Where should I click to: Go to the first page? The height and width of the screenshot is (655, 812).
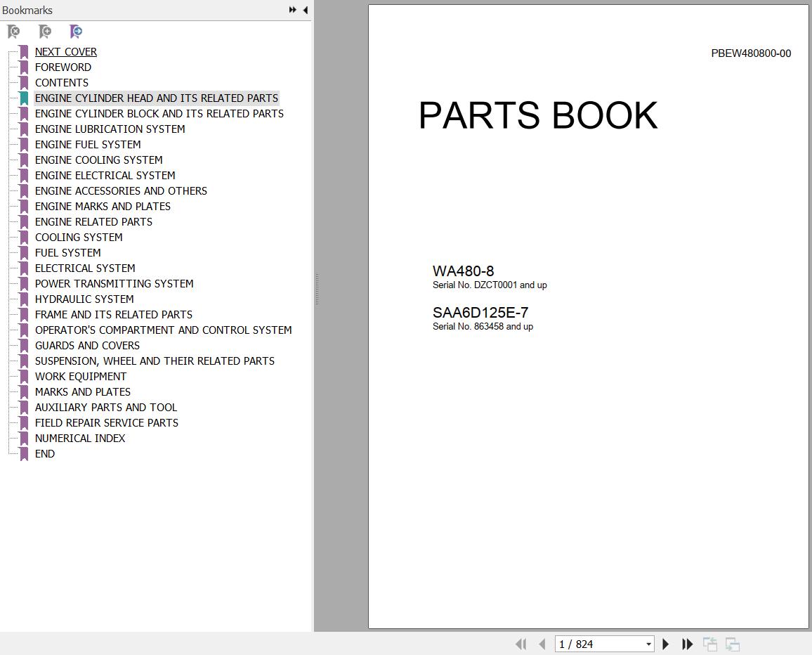(x=521, y=644)
